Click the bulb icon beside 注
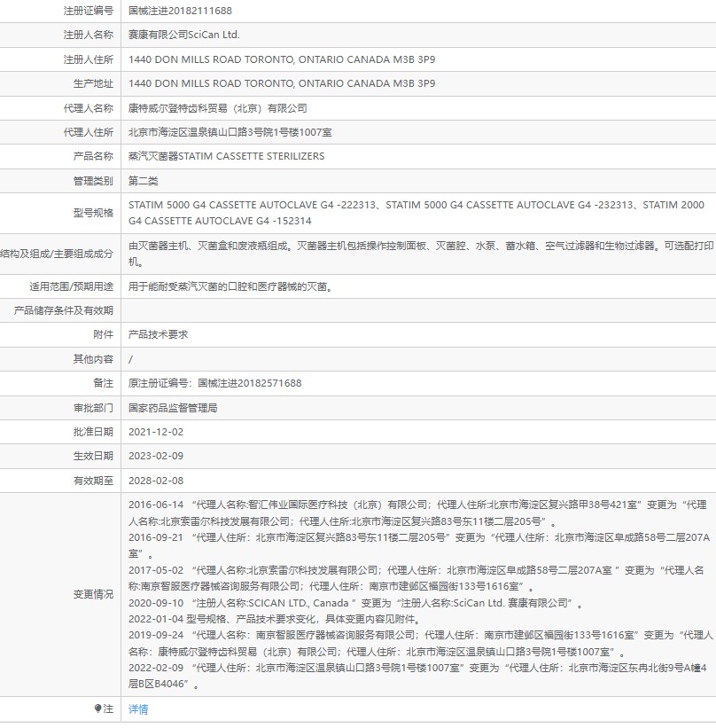 (x=97, y=708)
